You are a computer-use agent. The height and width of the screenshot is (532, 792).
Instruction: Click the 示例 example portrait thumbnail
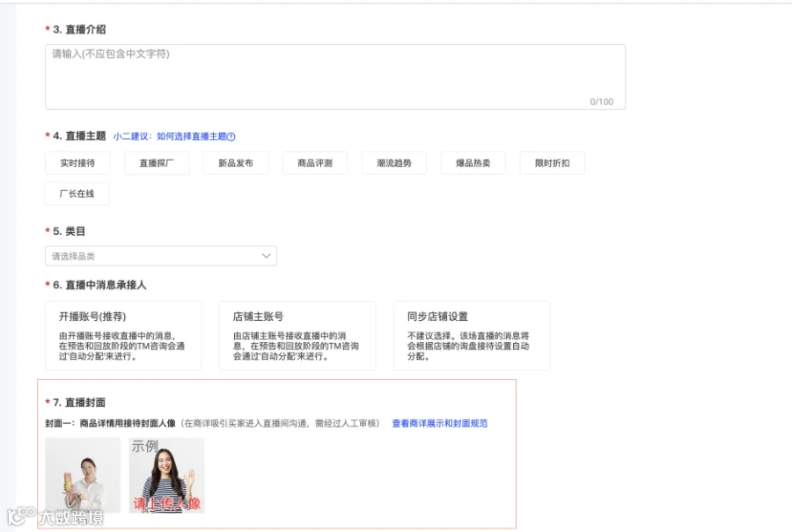pos(166,475)
